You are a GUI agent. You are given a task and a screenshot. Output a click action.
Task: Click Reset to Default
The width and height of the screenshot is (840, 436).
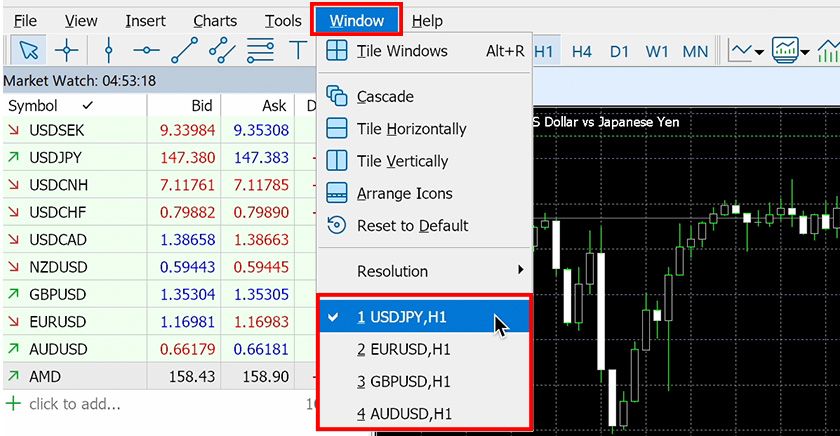[x=412, y=226]
